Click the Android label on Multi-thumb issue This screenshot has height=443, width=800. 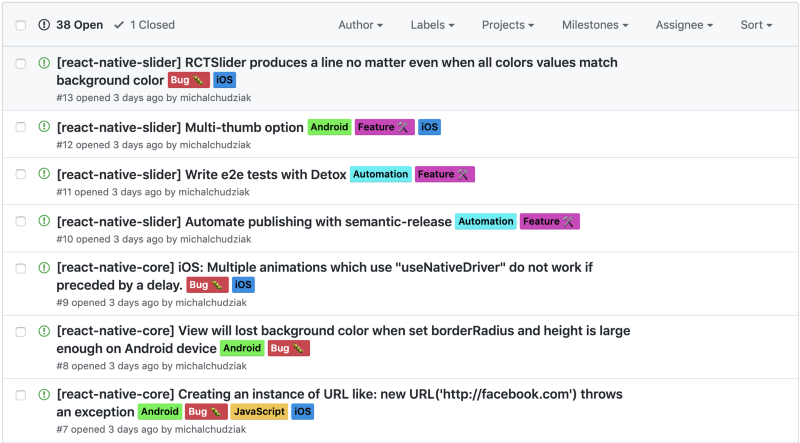tap(330, 127)
